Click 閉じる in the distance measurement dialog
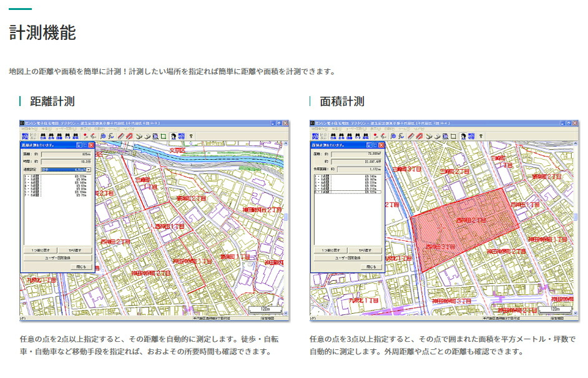 (x=81, y=267)
